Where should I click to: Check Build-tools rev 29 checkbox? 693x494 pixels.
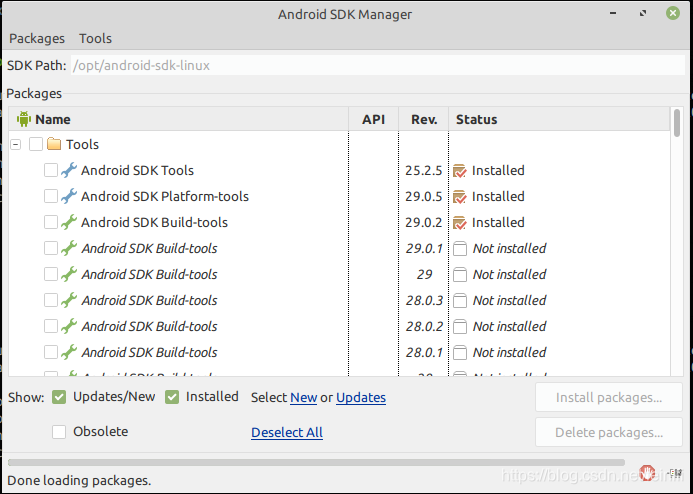click(51, 274)
